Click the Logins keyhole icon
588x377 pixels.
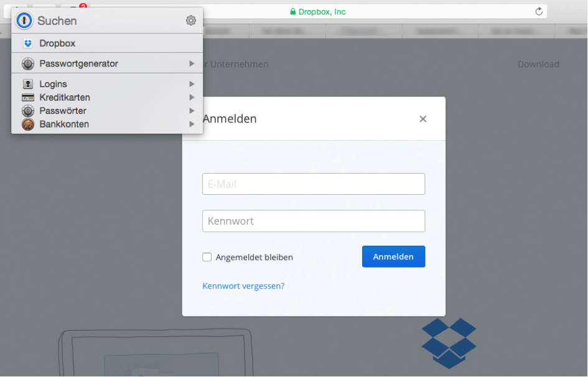pos(28,84)
